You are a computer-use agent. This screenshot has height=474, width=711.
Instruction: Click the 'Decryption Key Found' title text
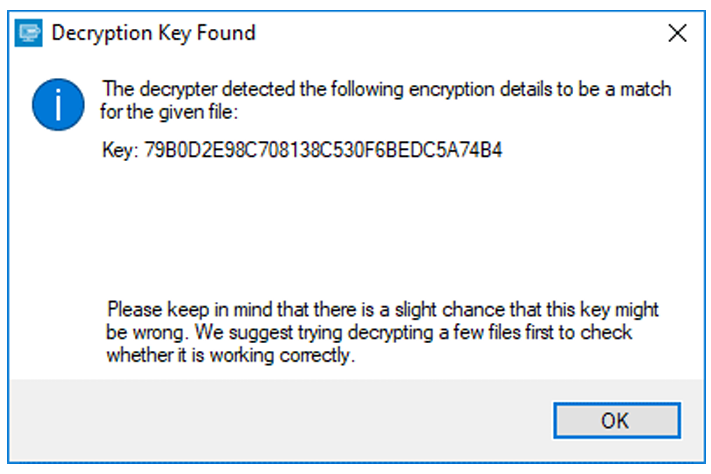coord(153,33)
